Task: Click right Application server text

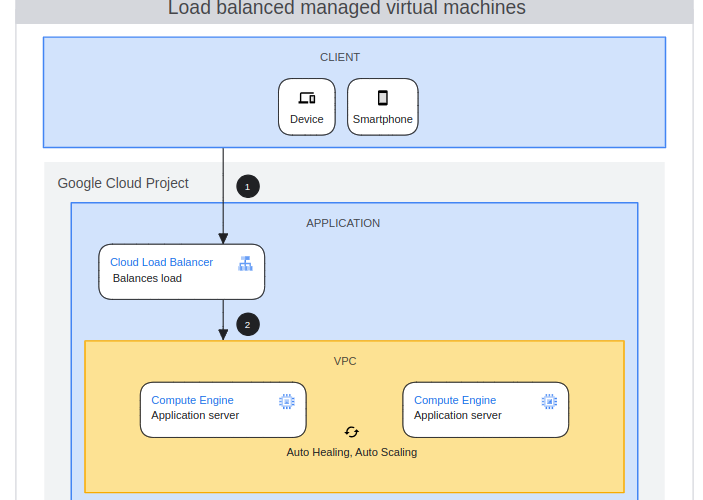Action: tap(458, 416)
